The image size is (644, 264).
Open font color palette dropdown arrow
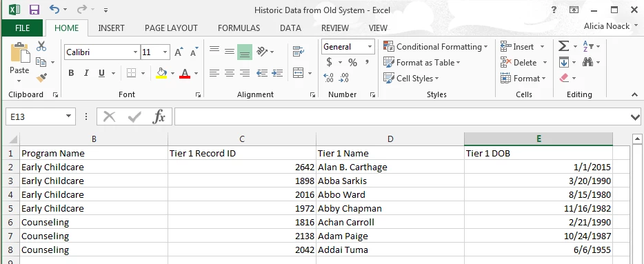tap(196, 74)
